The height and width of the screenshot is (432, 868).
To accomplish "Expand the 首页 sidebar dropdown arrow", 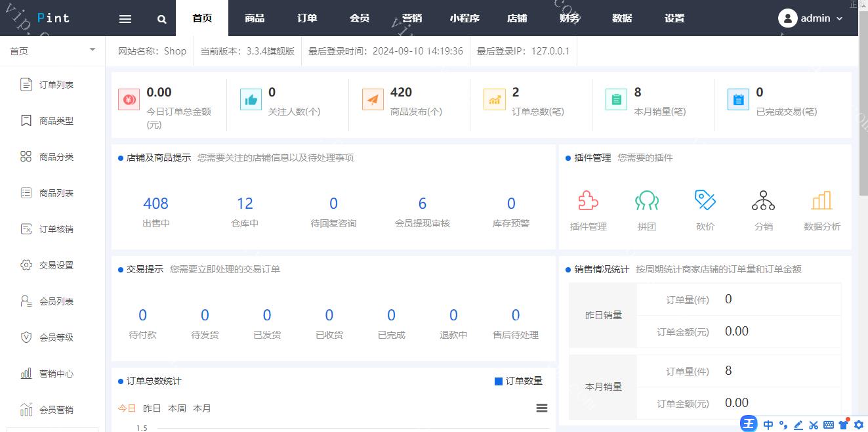I will (x=92, y=51).
